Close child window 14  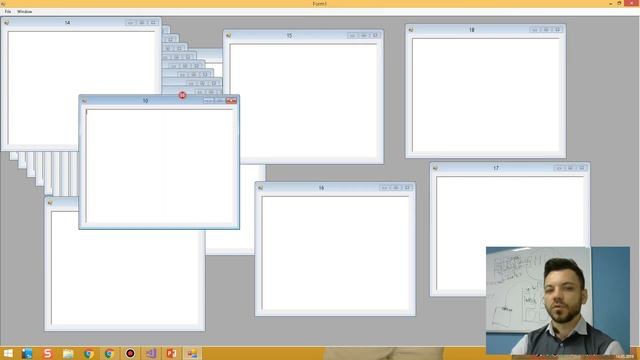tap(153, 23)
